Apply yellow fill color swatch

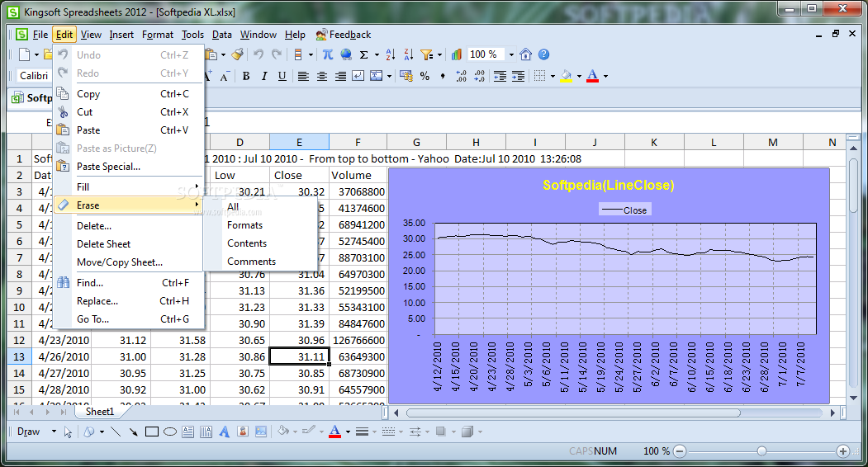(567, 76)
